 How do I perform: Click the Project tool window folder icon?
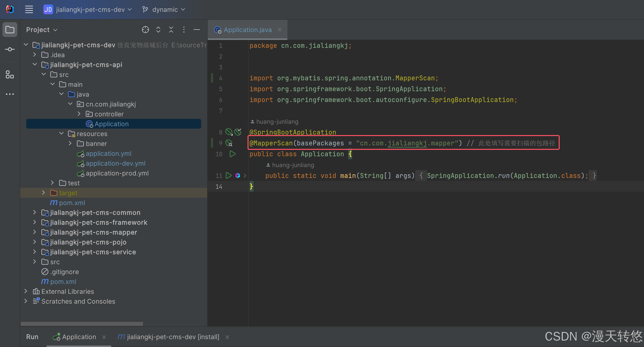(10, 30)
